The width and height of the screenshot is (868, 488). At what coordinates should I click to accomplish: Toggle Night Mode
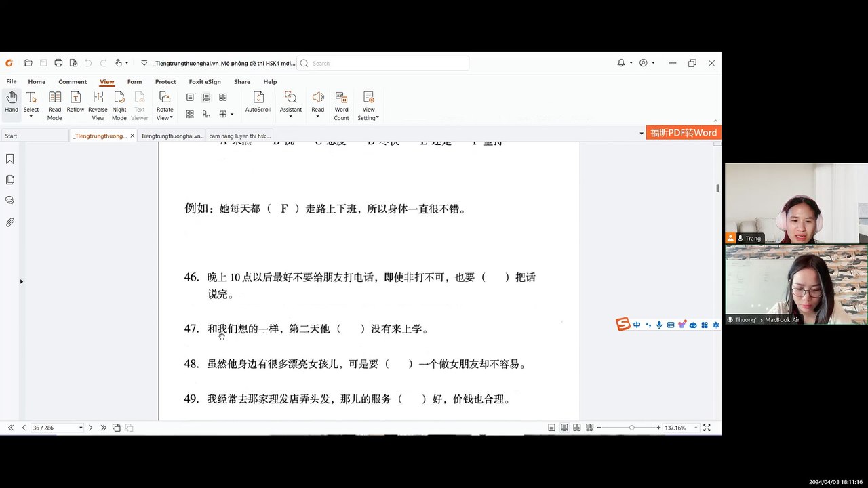(x=119, y=105)
